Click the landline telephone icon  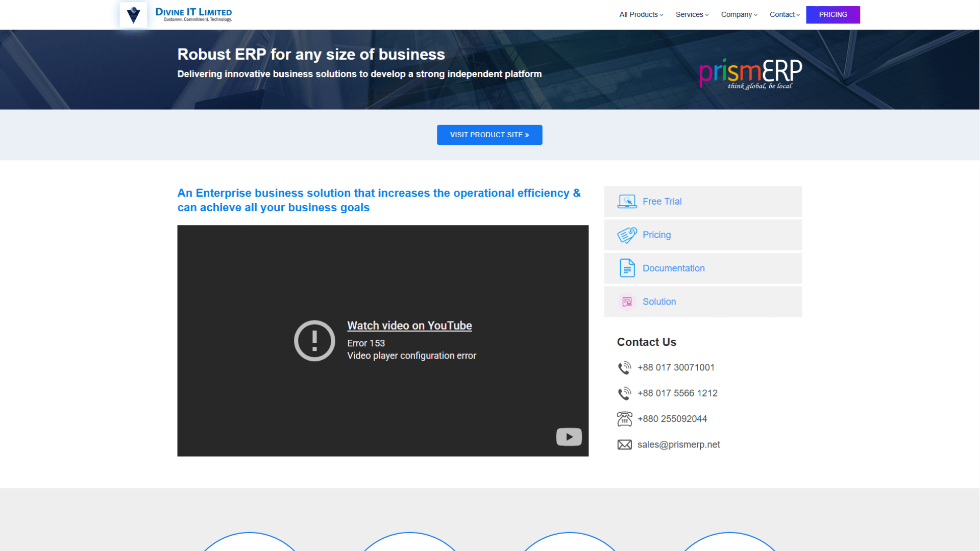pyautogui.click(x=624, y=419)
